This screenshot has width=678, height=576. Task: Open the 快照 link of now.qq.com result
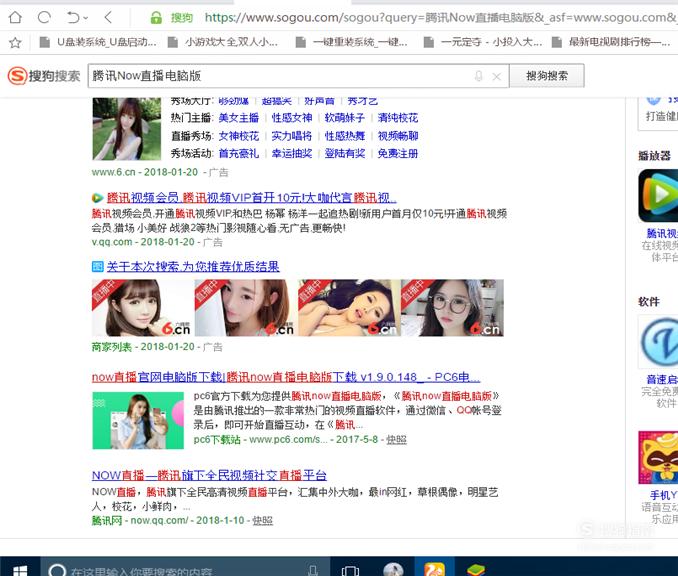pos(262,521)
